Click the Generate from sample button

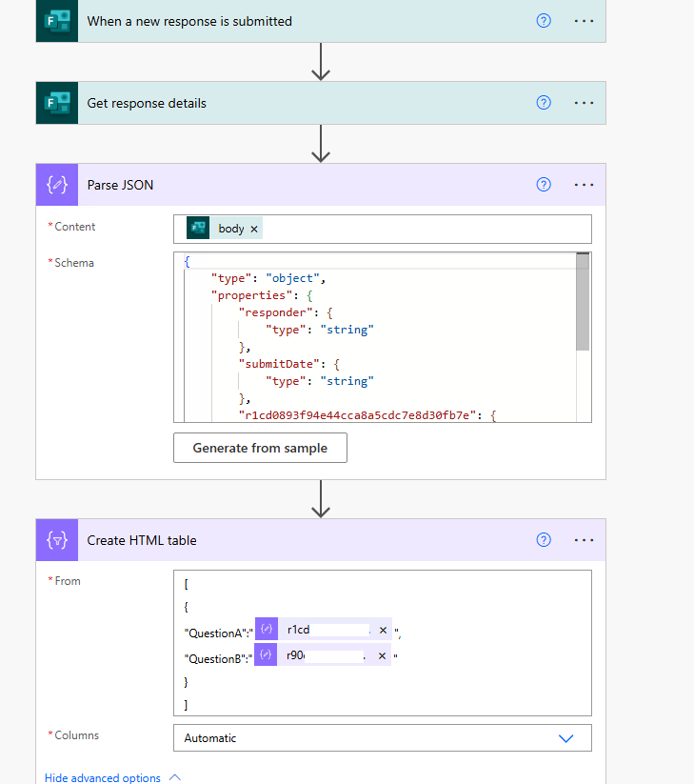(260, 448)
